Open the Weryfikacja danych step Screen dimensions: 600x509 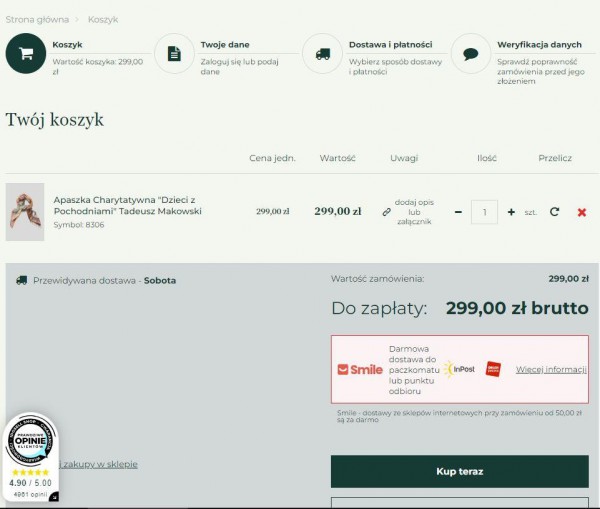click(539, 45)
